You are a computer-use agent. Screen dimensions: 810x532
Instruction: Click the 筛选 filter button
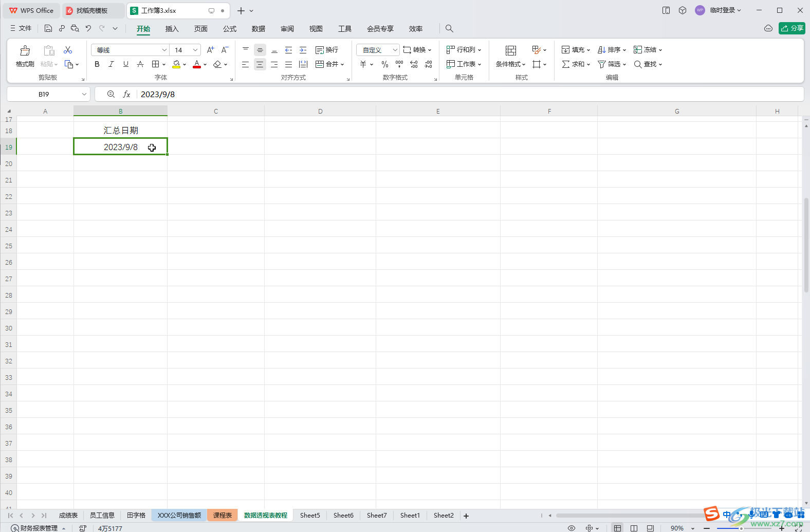click(x=612, y=64)
